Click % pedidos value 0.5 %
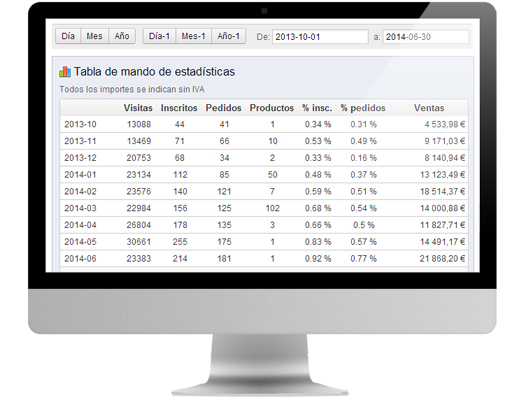526x400 pixels. 364,225
